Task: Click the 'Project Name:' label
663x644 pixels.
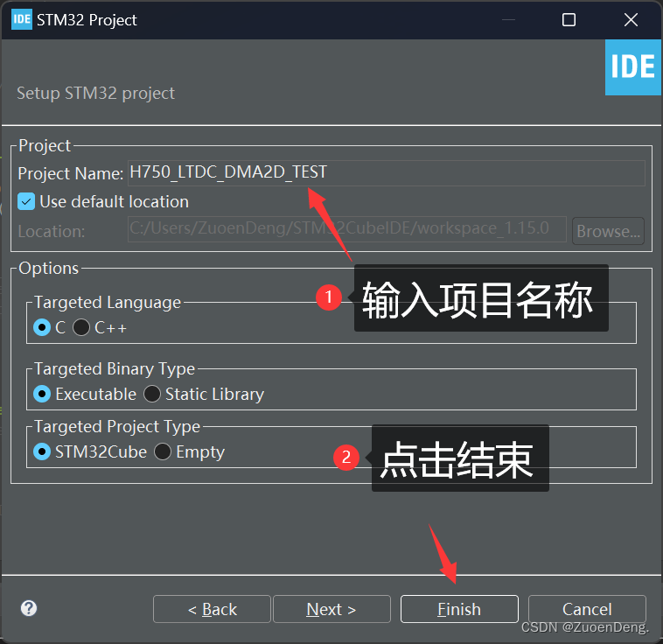Action: [x=71, y=173]
